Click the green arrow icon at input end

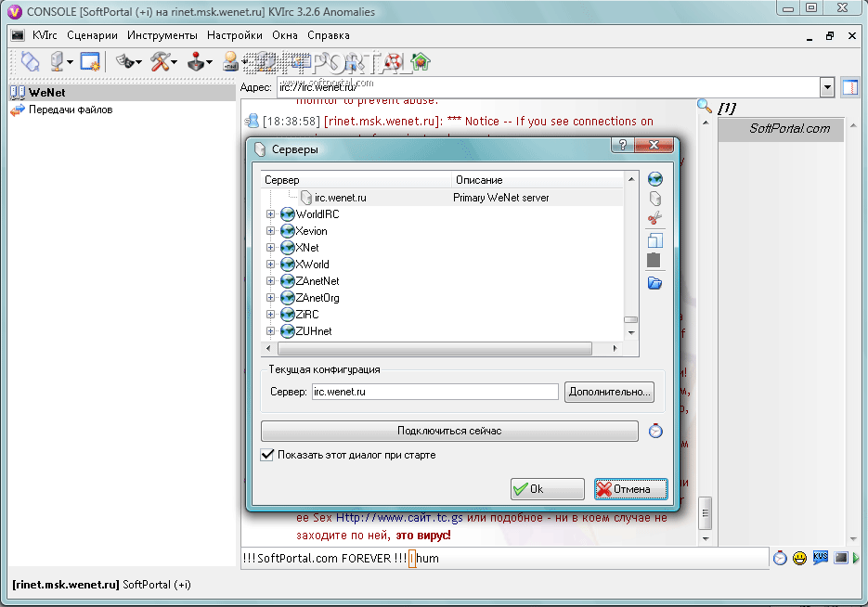(x=856, y=558)
